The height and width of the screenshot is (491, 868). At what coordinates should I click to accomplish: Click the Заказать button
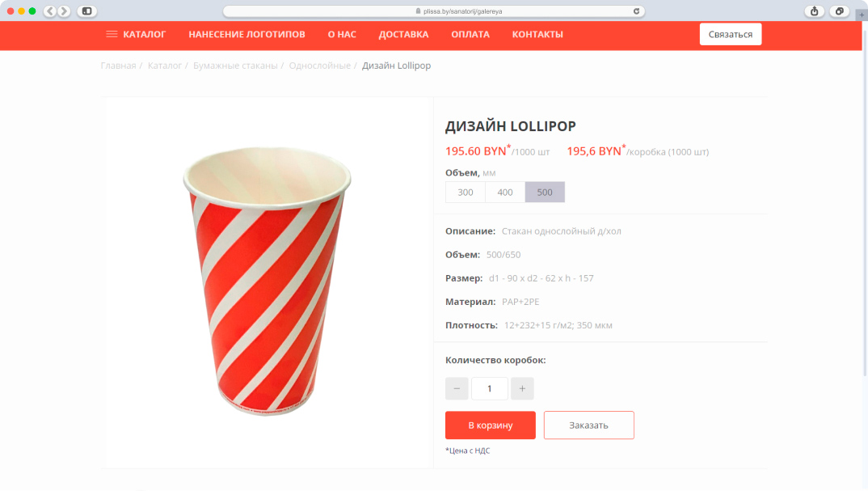point(589,425)
